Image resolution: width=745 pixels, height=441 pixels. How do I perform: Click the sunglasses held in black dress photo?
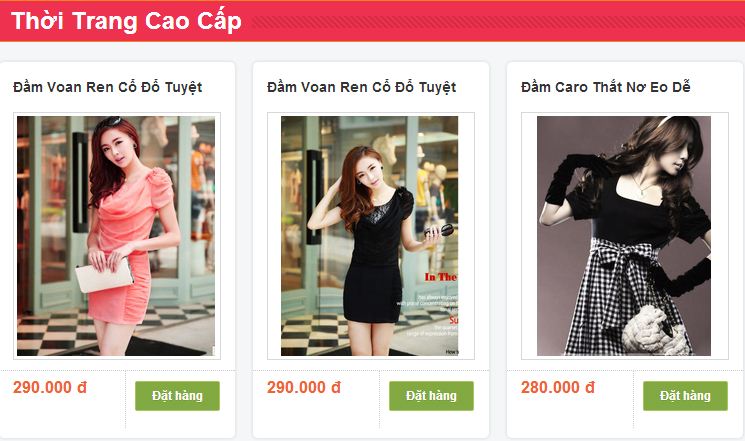click(439, 231)
